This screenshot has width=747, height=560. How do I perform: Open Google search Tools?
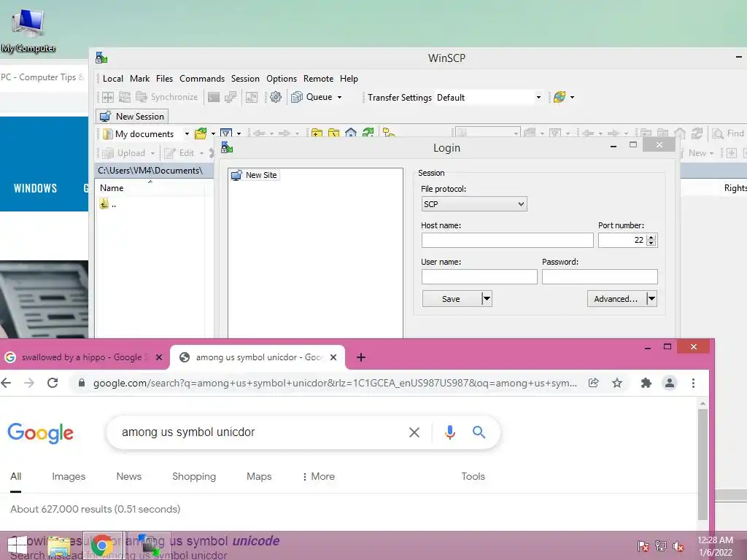[473, 476]
